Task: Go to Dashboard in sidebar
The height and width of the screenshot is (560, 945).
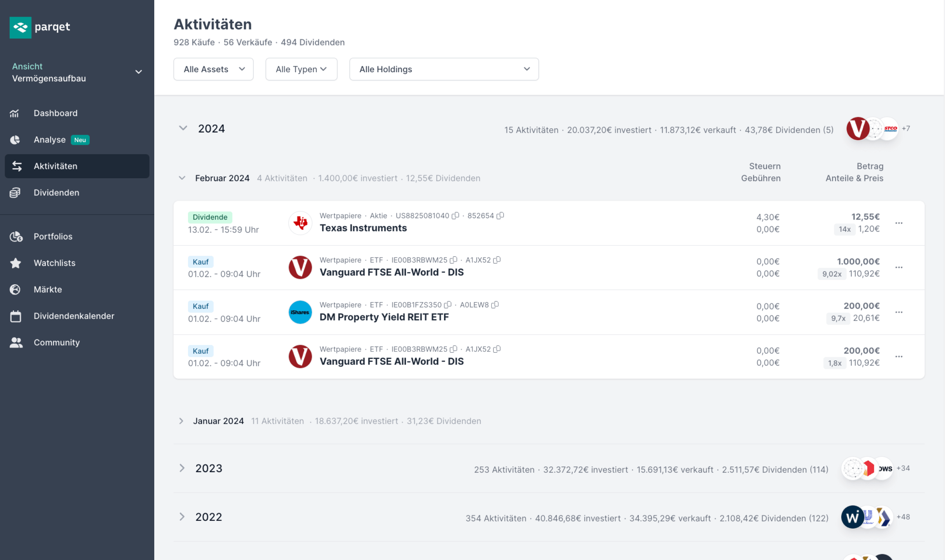Action: [55, 113]
